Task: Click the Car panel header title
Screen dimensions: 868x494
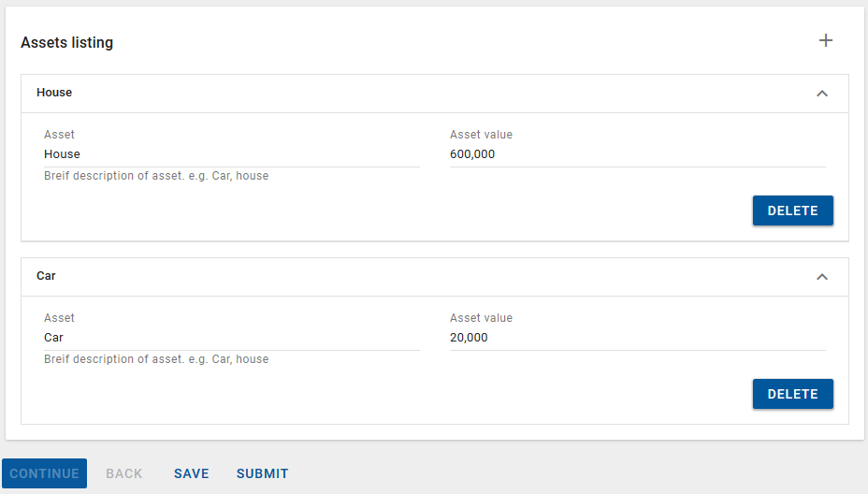Action: pos(46,276)
